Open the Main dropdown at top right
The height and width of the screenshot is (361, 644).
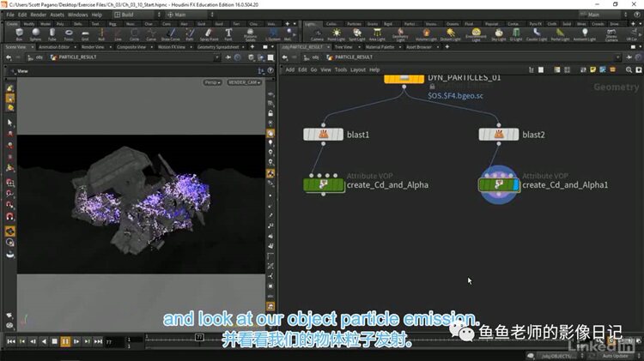[x=604, y=15]
